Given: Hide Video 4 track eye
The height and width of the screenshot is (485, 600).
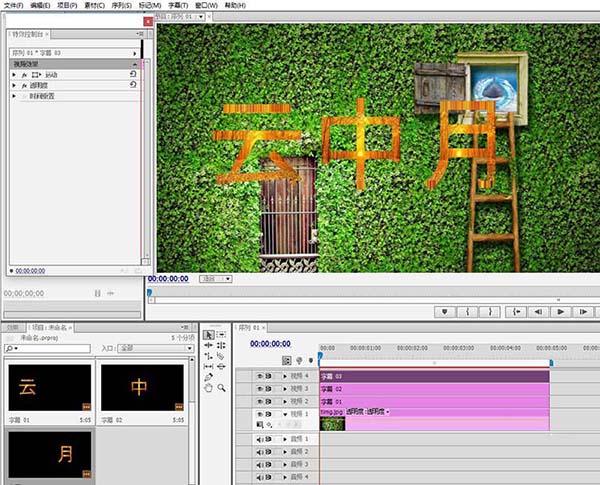Looking at the screenshot, I should pos(260,376).
